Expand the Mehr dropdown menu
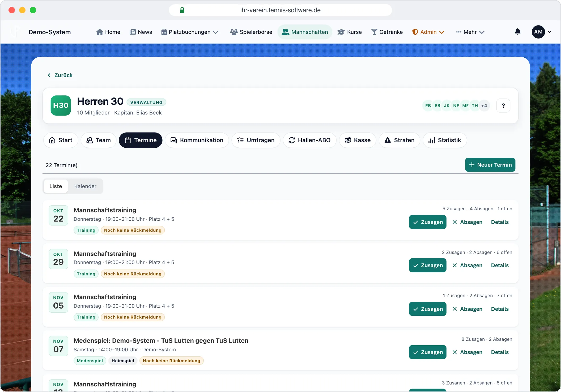This screenshot has height=392, width=561. [470, 32]
